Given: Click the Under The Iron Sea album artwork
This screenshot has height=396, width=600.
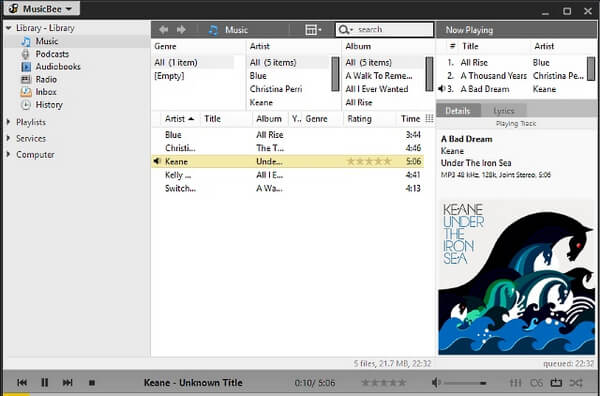Looking at the screenshot, I should (x=517, y=277).
